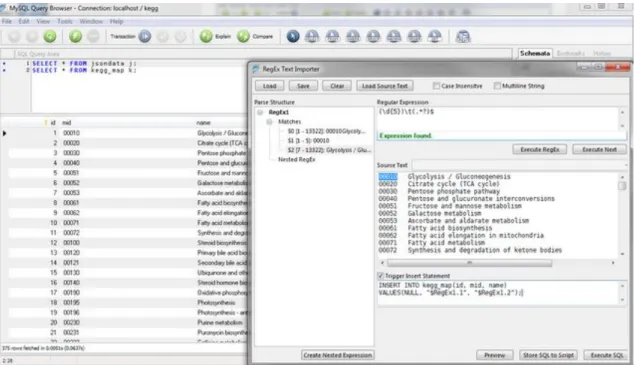Enable the Case Insensitive checkbox
Viewport: 635px width, 365px height.
[x=436, y=86]
